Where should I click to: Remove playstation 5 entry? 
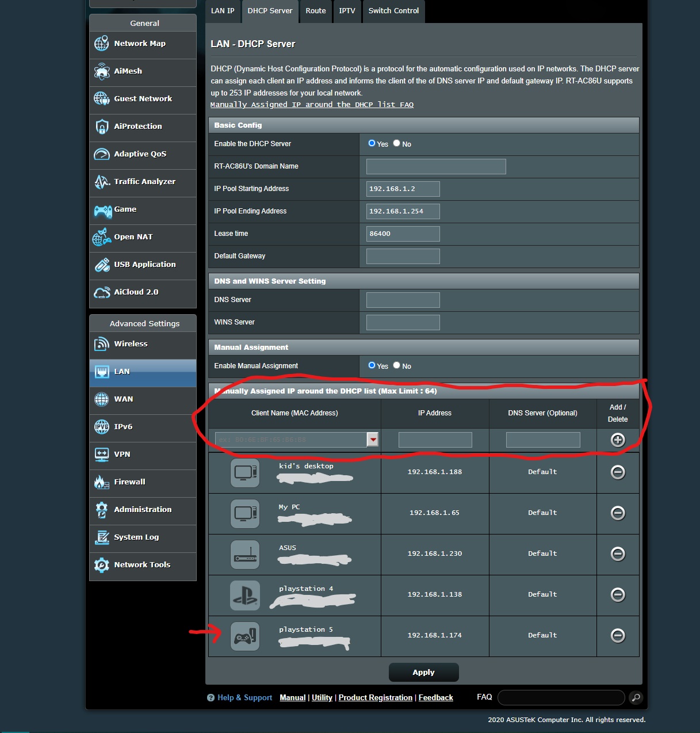point(618,636)
